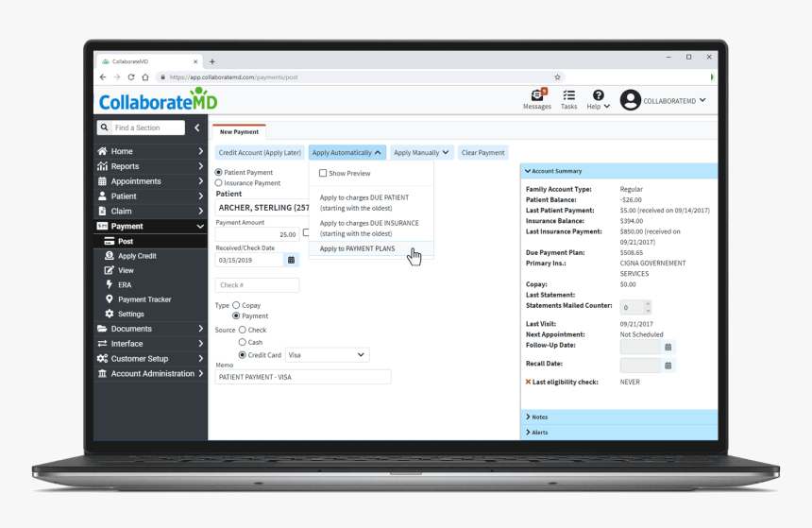Choose Apply to charges DUE INSURANCE

(x=371, y=228)
